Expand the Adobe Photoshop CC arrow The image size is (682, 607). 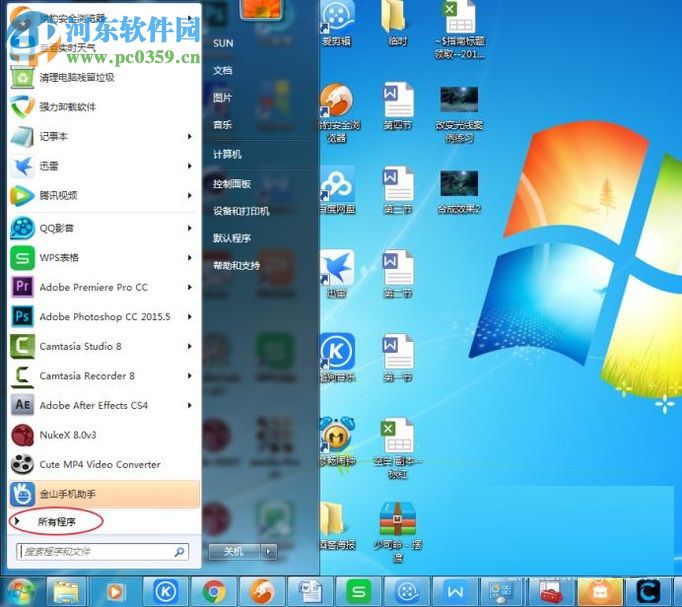coord(190,317)
